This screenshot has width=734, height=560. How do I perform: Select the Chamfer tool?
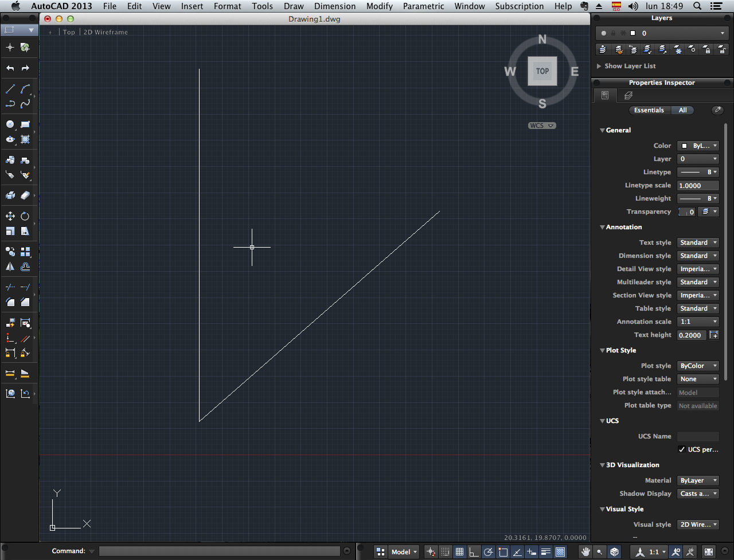(25, 301)
